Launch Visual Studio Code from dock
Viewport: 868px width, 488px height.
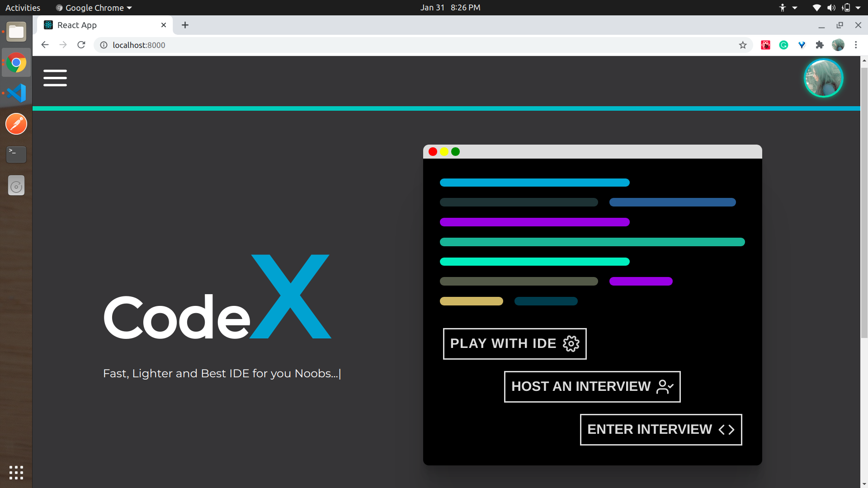[16, 93]
